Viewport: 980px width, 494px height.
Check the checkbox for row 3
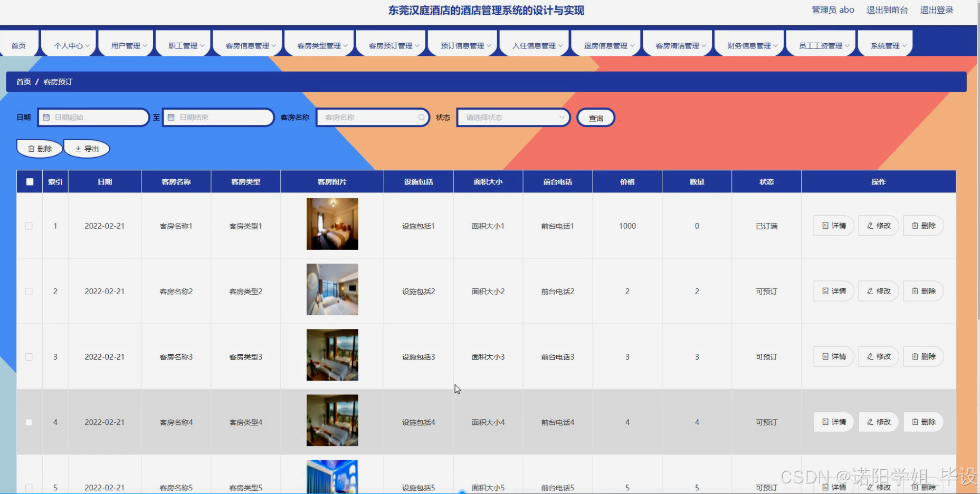pyautogui.click(x=29, y=357)
